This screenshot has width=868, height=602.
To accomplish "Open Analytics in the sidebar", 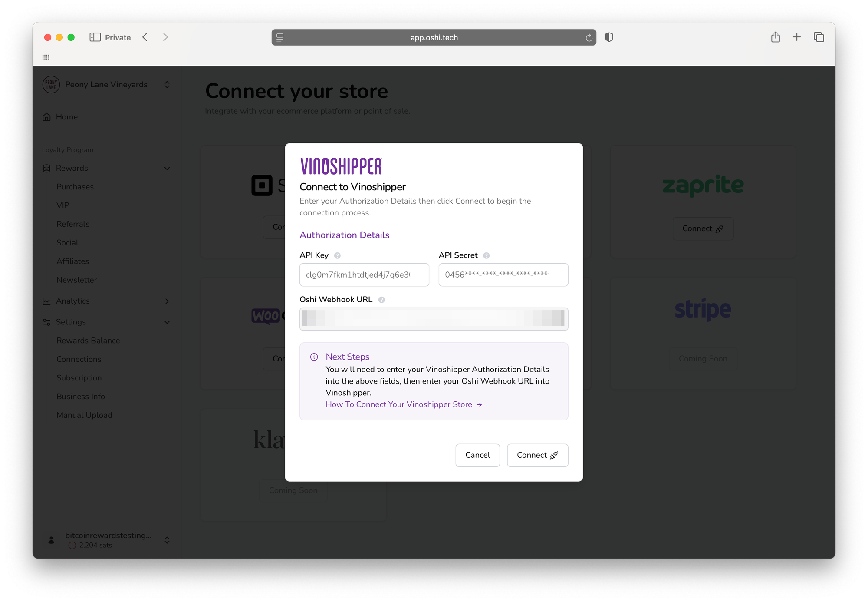I will 72,301.
